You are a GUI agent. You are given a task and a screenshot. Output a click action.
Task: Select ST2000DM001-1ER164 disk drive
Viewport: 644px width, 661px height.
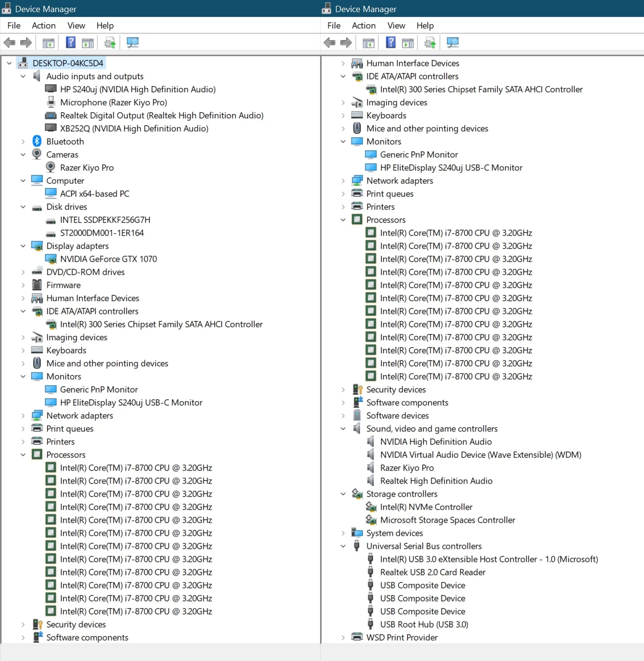[102, 232]
